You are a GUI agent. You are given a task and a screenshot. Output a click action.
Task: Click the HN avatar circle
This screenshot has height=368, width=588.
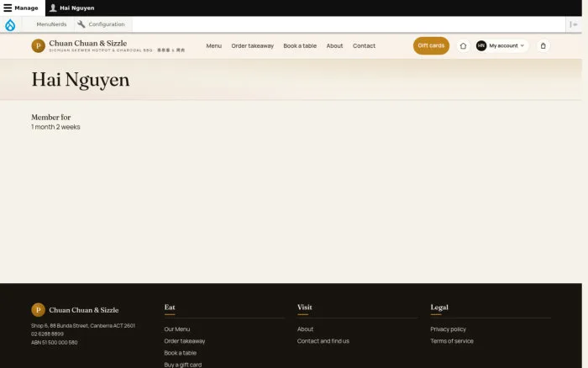[481, 45]
